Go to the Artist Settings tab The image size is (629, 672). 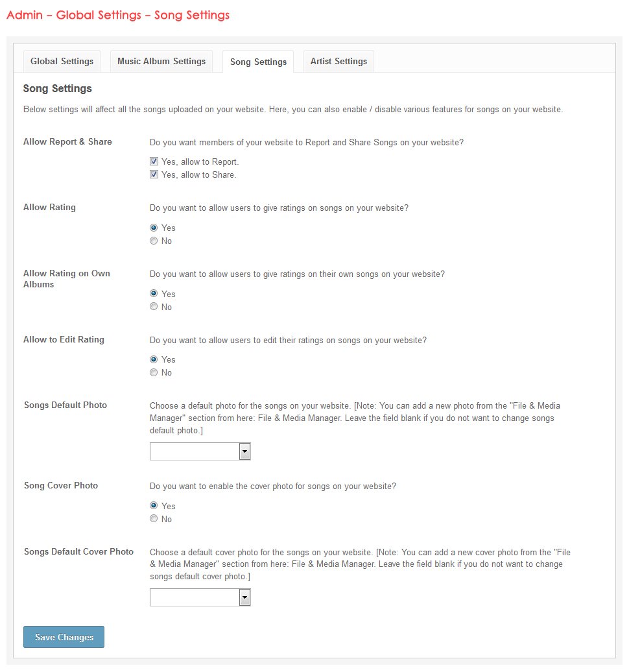click(338, 62)
